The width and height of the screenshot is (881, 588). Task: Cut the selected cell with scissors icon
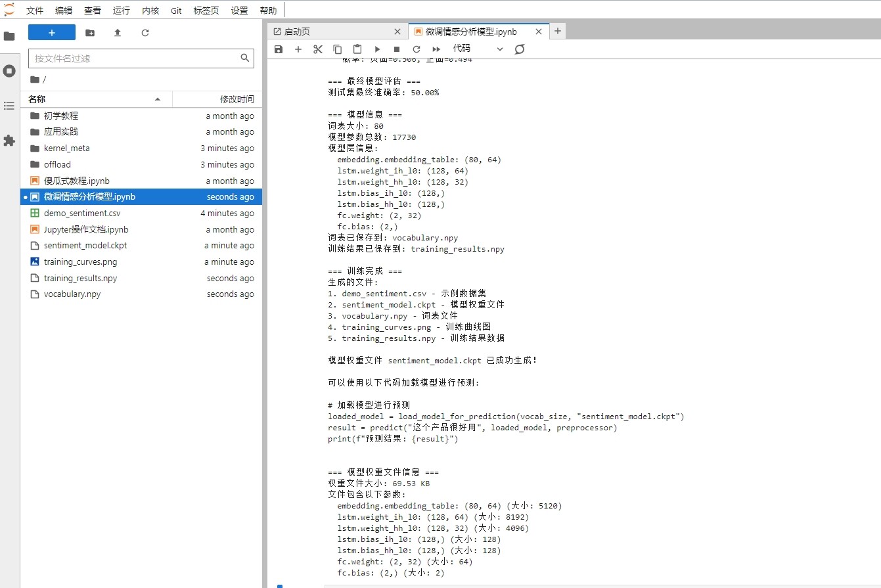pos(318,49)
